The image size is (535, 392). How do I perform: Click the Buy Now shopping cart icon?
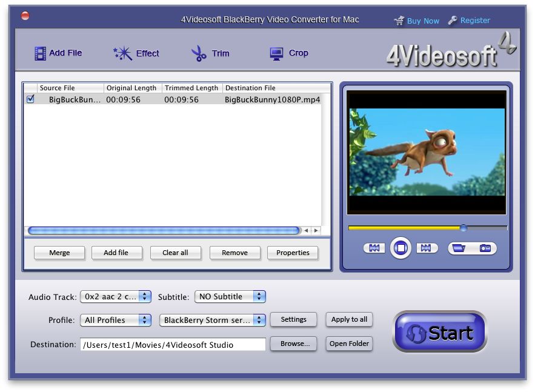point(399,21)
